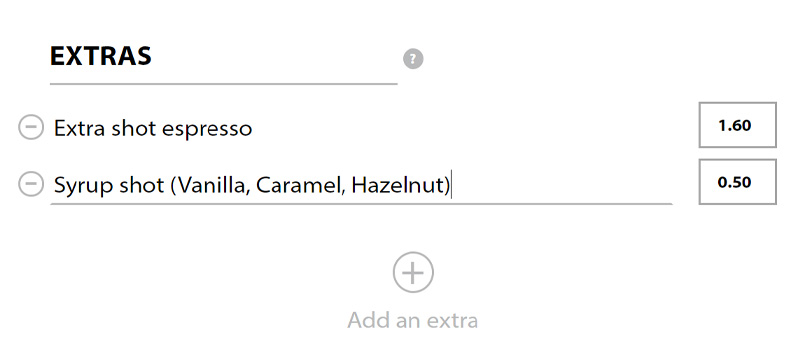Remove the Syrup shot item
Viewport: 800px width, 362px height.
[31, 184]
